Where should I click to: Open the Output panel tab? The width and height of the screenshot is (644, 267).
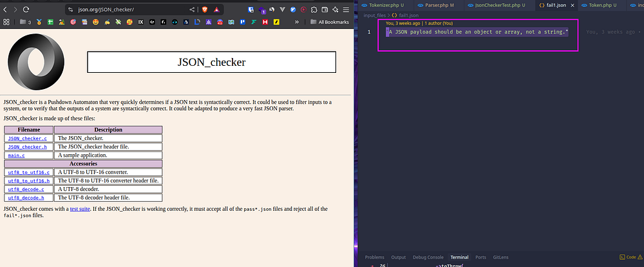399,257
